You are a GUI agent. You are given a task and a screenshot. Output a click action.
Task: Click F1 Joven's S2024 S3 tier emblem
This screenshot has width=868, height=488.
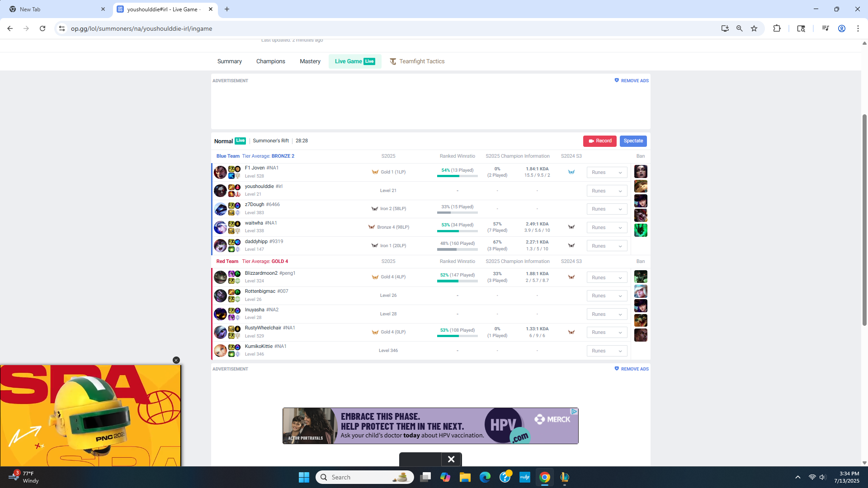click(x=571, y=172)
